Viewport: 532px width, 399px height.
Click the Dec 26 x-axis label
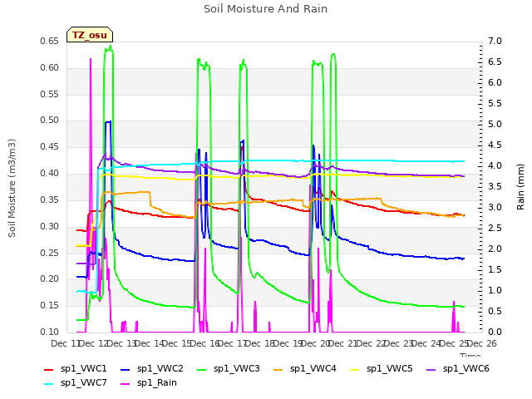482,343
